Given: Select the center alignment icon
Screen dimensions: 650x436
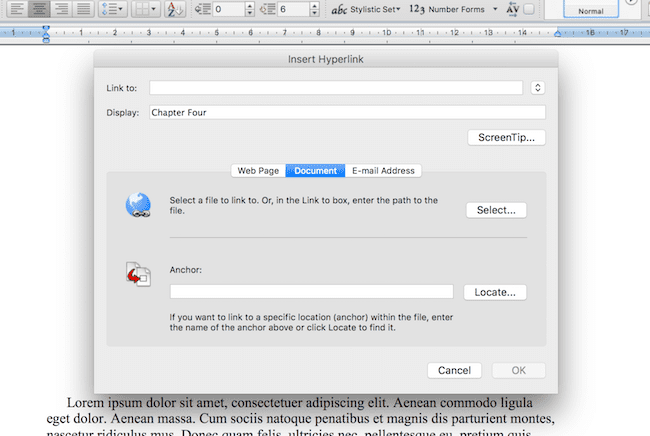Looking at the screenshot, I should click(39, 9).
